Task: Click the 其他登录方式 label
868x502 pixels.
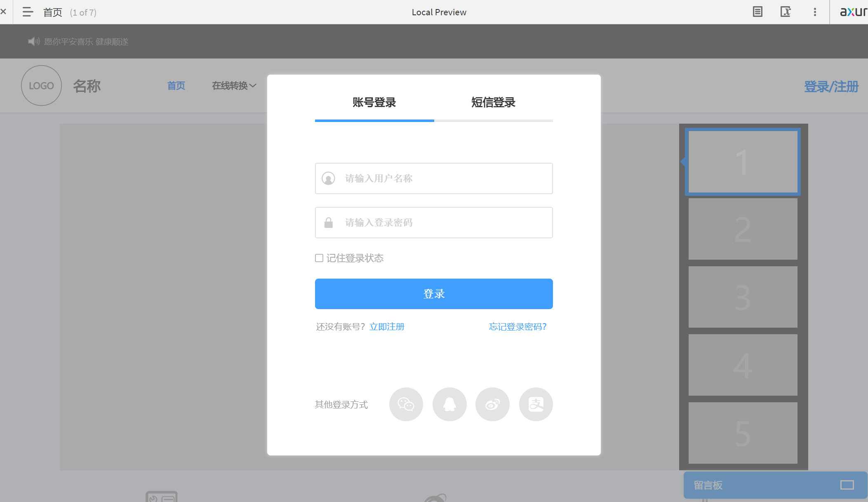Action: click(x=341, y=405)
